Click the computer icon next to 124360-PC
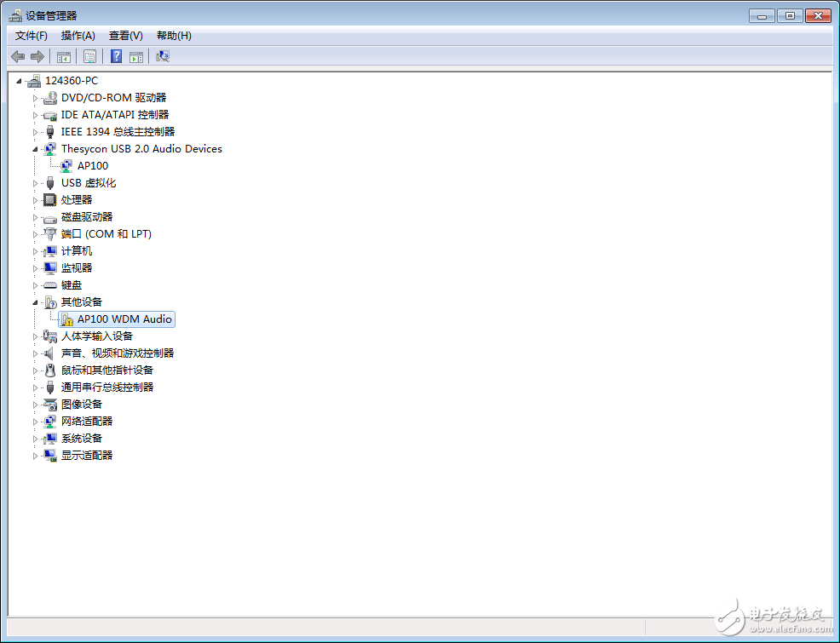Image resolution: width=840 pixels, height=643 pixels. coord(32,80)
